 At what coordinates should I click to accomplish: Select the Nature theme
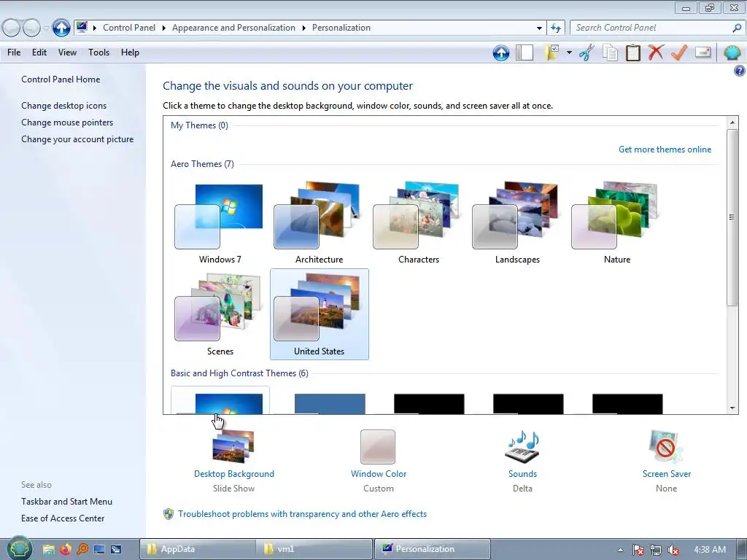click(x=617, y=222)
